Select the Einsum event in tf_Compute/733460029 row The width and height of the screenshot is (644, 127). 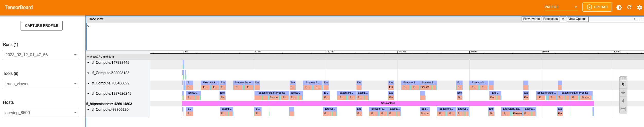tap(425, 87)
